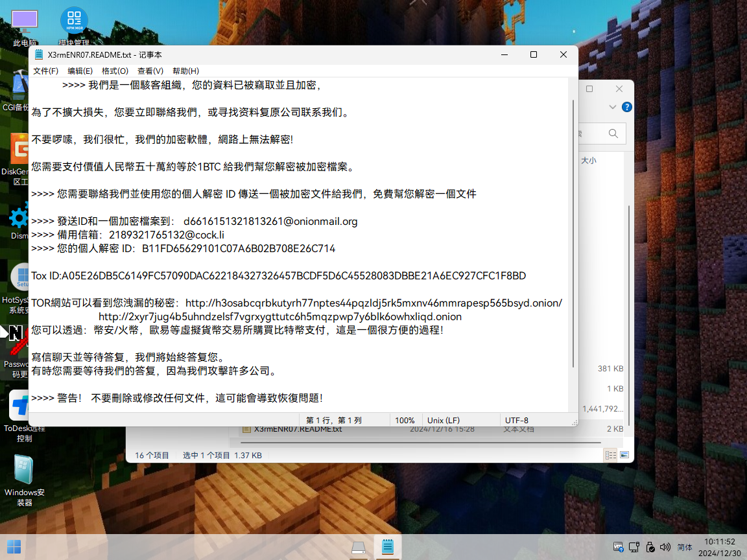Click 选中 1 个项目 1.37 KB status text
747x560 pixels.
(x=222, y=455)
